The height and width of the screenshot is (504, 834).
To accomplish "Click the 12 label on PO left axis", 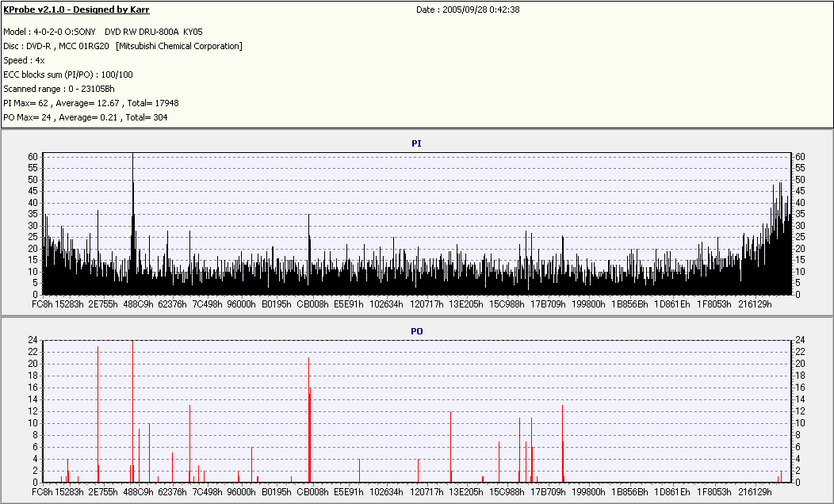I will click(33, 411).
